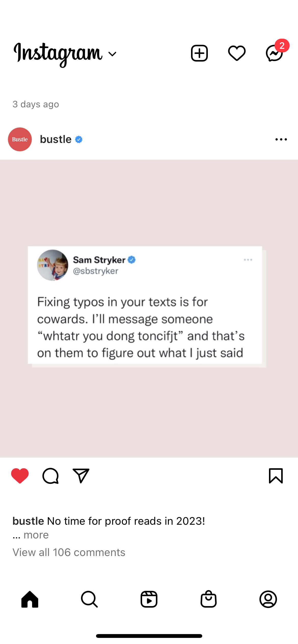Viewport: 298px width, 644px height.
Task: Share the post via paper plane icon
Action: click(81, 475)
